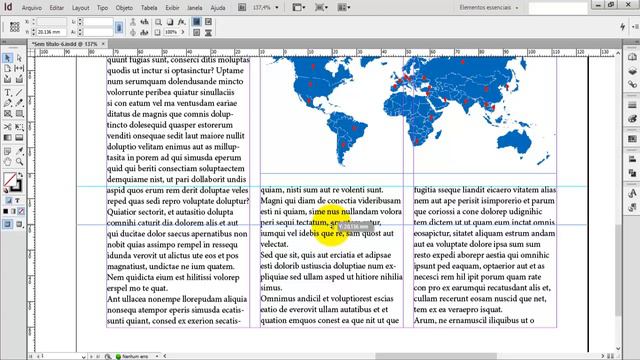Select the Pen tool
The image size is (640, 360).
tap(7, 103)
